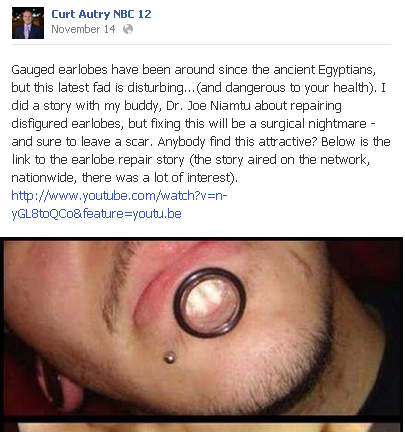Click the silver stud piercing in the photo
Screen dimensions: 405x432
pyautogui.click(x=170, y=357)
